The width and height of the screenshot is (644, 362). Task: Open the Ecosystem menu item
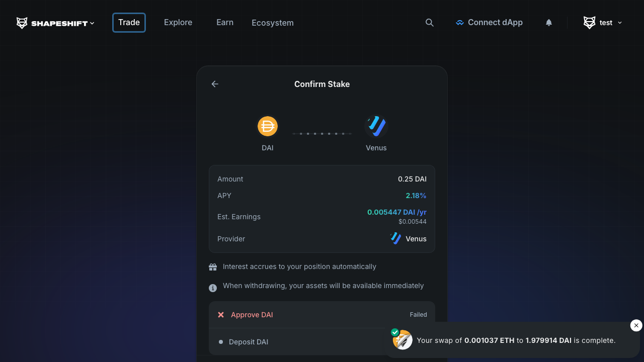(x=273, y=23)
